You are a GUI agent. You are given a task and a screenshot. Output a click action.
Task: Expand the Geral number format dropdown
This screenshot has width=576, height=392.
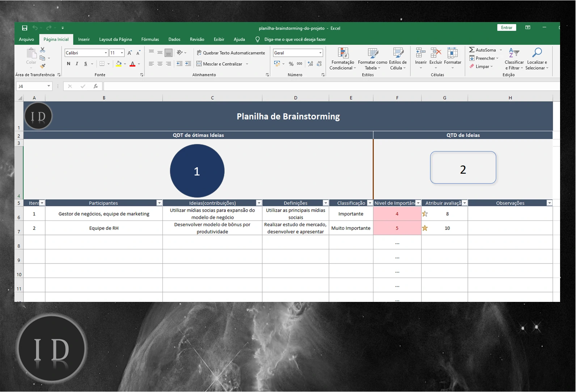(320, 53)
